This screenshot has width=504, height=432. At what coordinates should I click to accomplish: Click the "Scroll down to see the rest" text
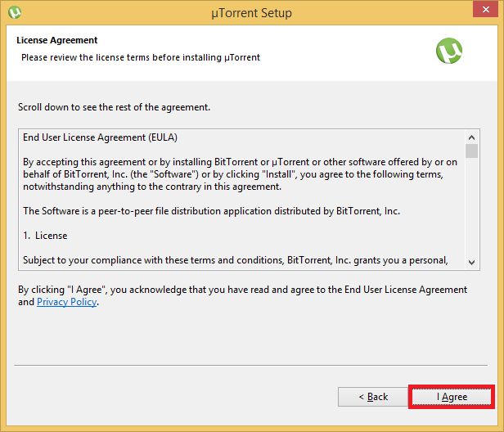click(114, 107)
